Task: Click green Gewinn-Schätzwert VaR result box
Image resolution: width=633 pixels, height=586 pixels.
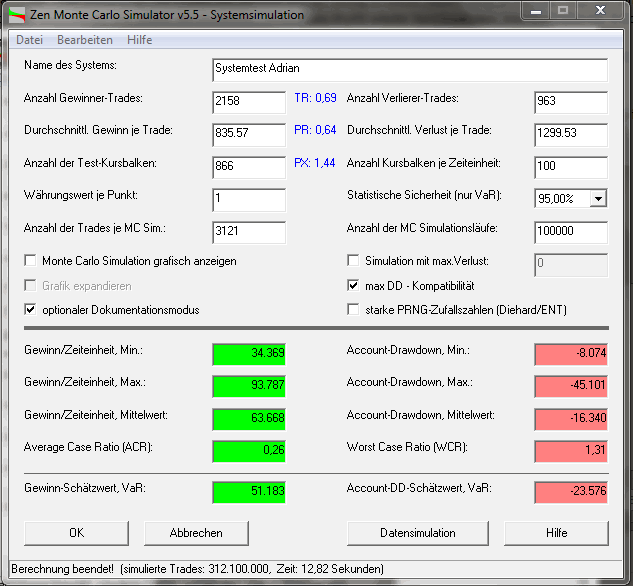Action: pos(249,491)
